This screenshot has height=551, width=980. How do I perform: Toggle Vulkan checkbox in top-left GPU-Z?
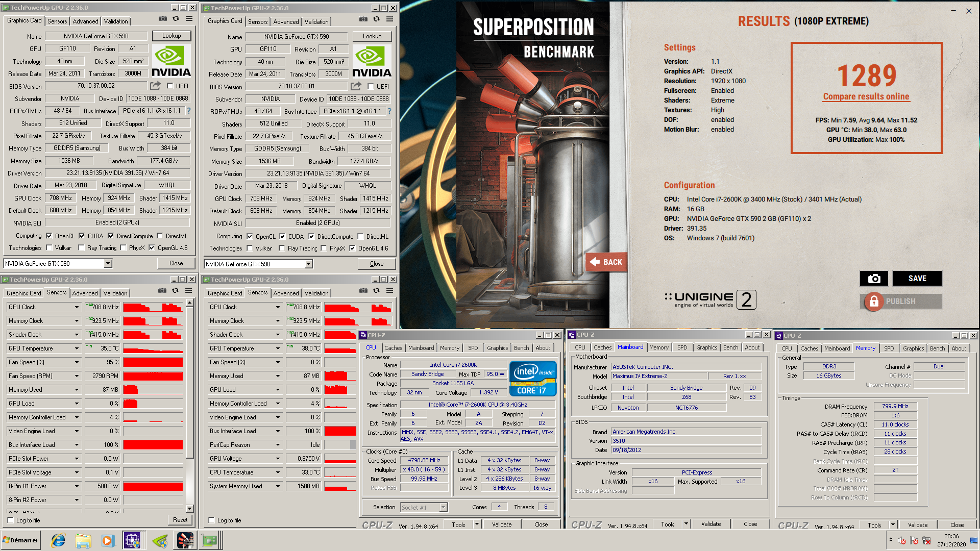tap(49, 248)
